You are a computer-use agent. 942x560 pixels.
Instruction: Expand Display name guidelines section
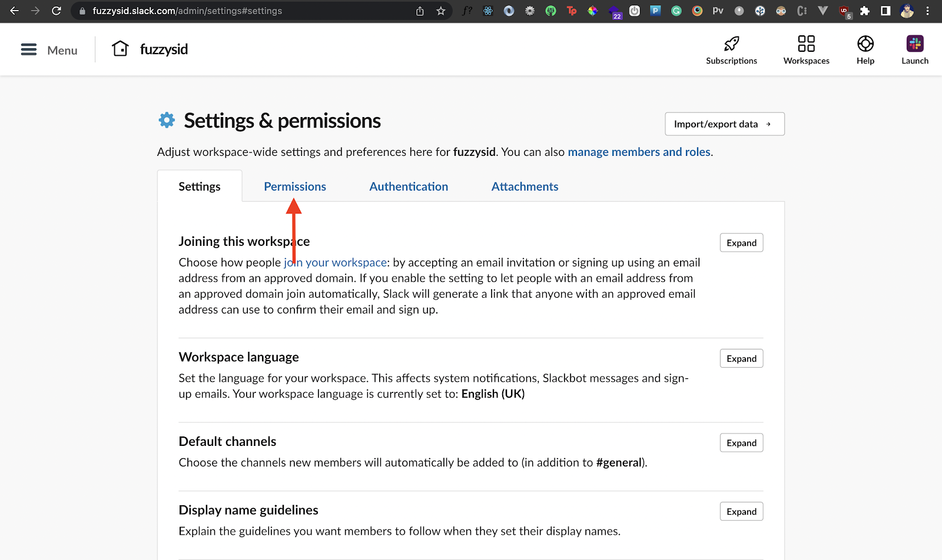[x=741, y=512]
